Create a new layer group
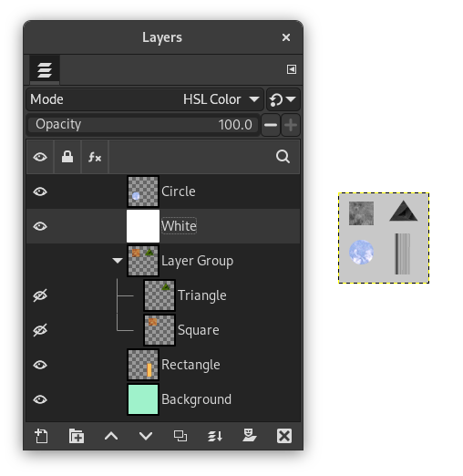463x476 pixels. [77, 436]
